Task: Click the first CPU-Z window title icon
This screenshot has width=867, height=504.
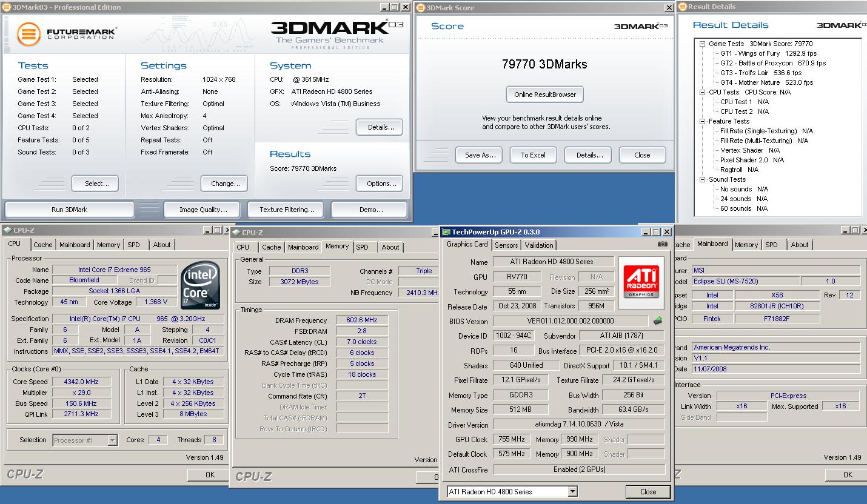Action: coord(7,230)
